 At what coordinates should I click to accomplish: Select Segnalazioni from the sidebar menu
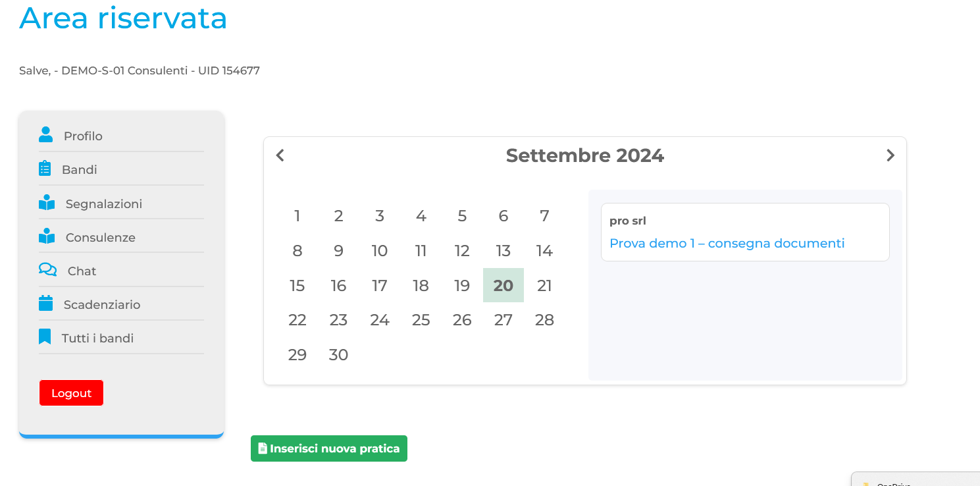coord(104,203)
